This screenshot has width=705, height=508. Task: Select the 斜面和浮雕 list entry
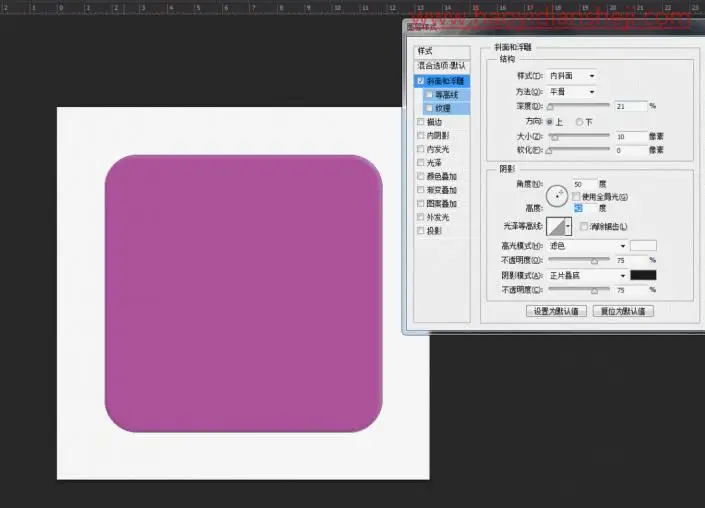[x=442, y=81]
